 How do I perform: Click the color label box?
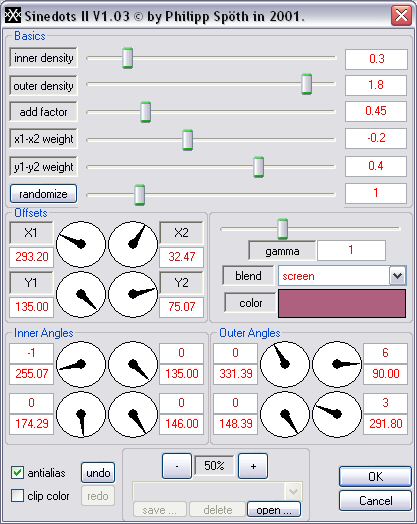(251, 303)
